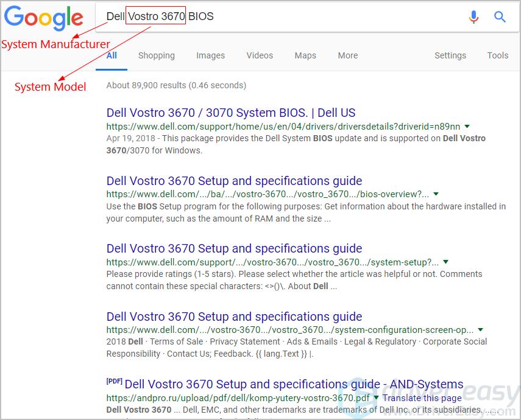
Task: Open the Videos tab
Action: click(260, 55)
